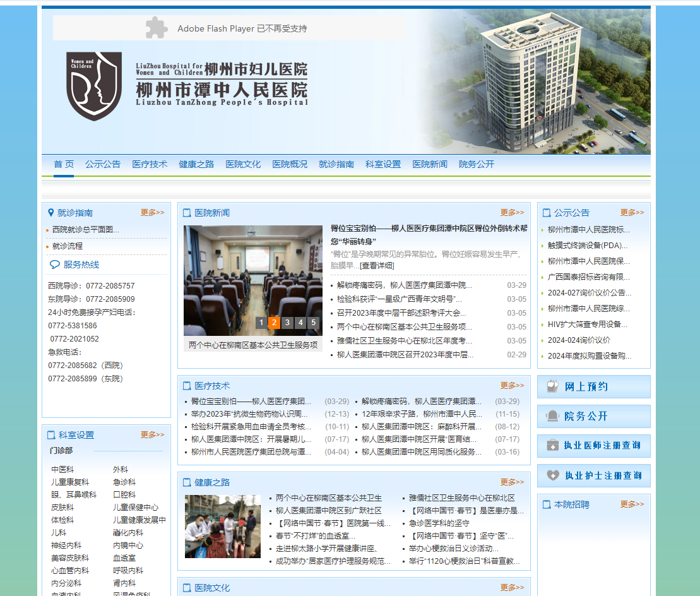Open news item 召开2023年度中层干部述职考评大会

(401, 313)
